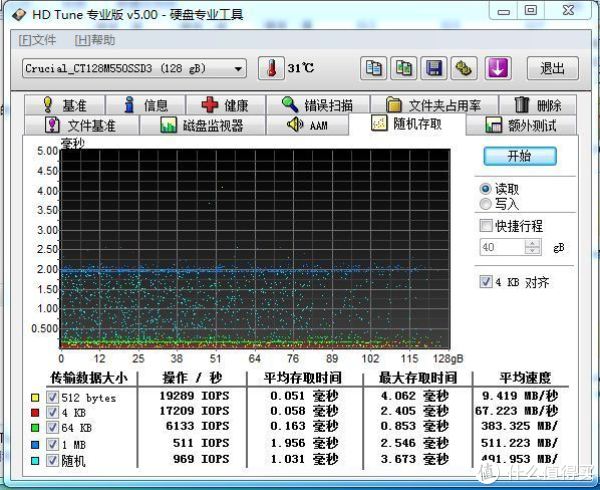
Task: Toggle the 4 KB 对齐 checkbox
Action: coord(486,282)
